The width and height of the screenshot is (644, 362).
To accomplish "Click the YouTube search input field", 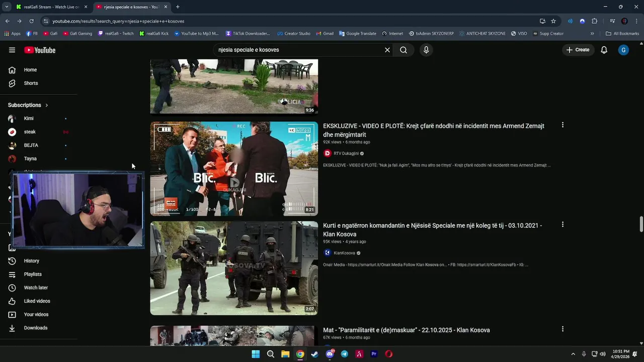I will 299,50.
